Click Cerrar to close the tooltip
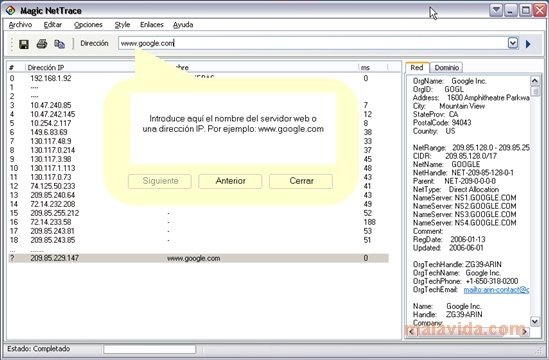 (x=301, y=181)
